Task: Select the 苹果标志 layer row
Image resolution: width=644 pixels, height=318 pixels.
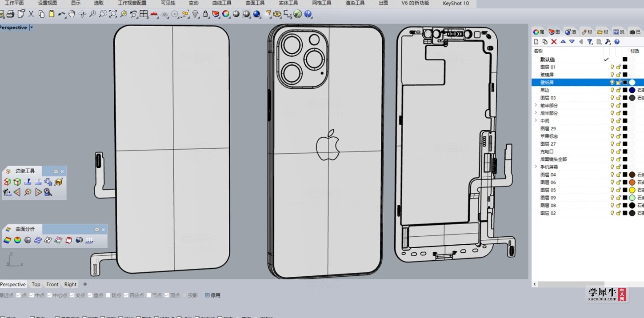Action: [588, 136]
